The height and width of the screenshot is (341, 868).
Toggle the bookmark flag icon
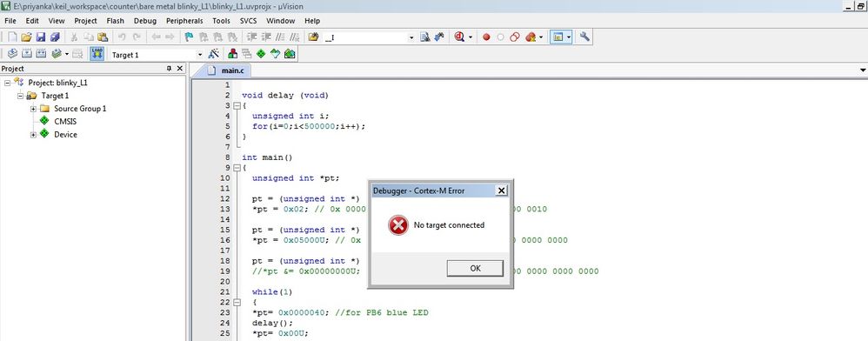[x=189, y=37]
